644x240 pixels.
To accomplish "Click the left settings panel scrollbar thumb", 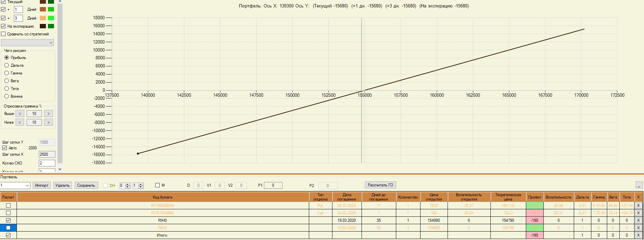I will tap(60, 84).
